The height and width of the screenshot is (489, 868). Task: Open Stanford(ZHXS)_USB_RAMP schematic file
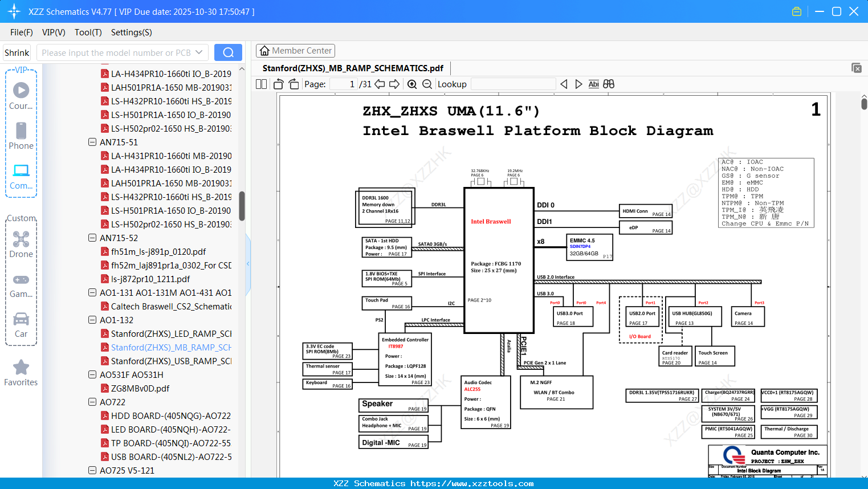[x=171, y=361]
